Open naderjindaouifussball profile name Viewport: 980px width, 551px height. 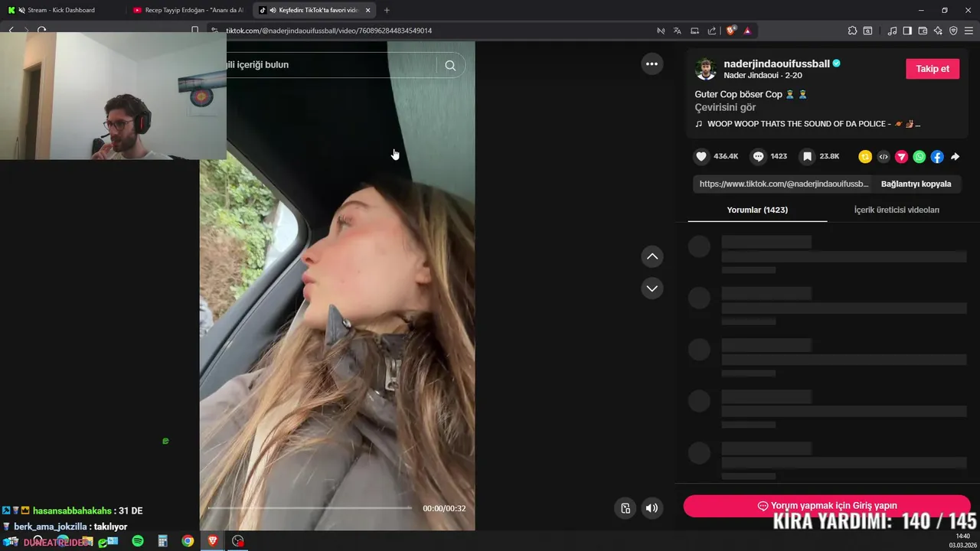pos(777,64)
